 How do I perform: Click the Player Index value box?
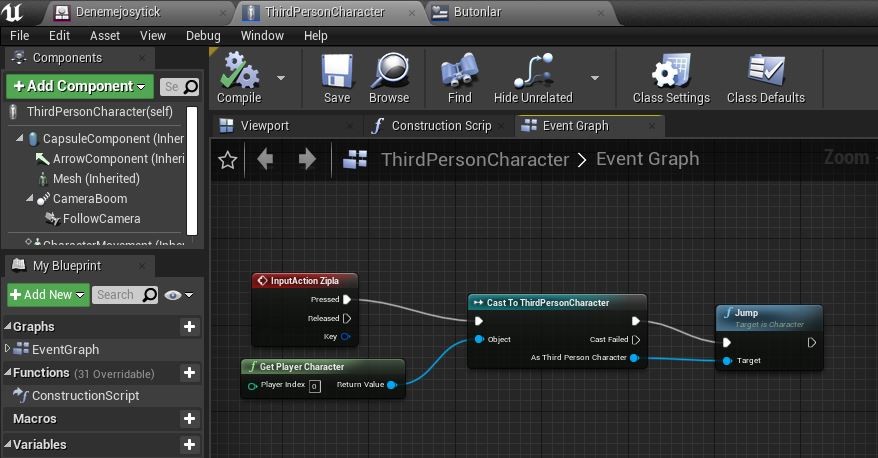(315, 386)
